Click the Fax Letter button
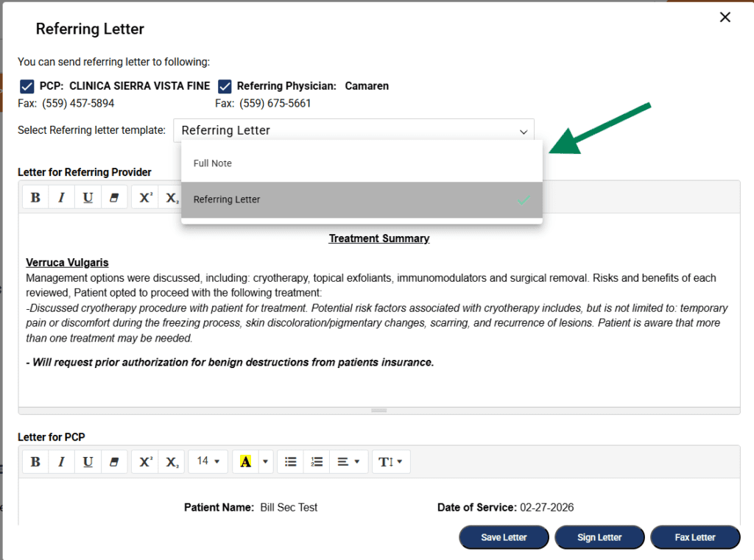The height and width of the screenshot is (560, 754). pos(694,537)
